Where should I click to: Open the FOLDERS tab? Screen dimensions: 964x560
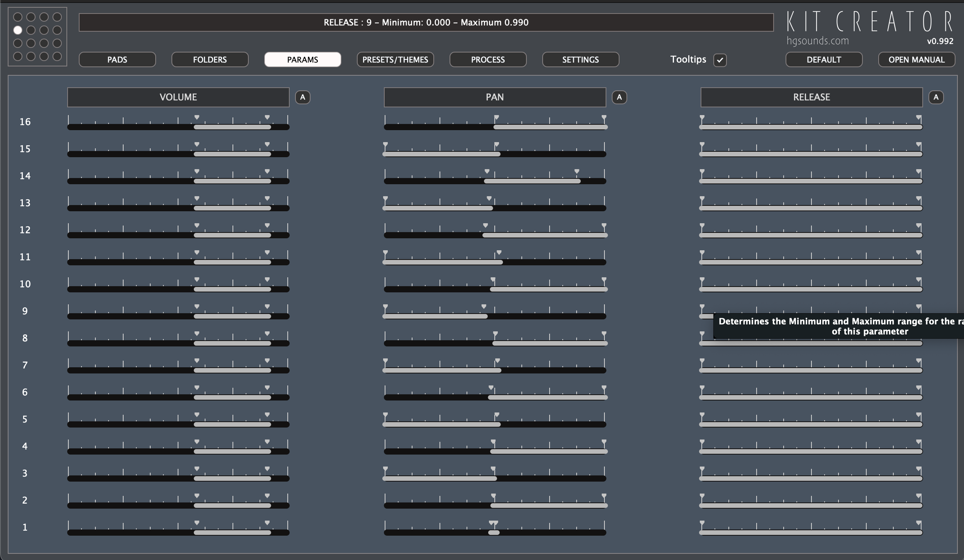point(210,59)
